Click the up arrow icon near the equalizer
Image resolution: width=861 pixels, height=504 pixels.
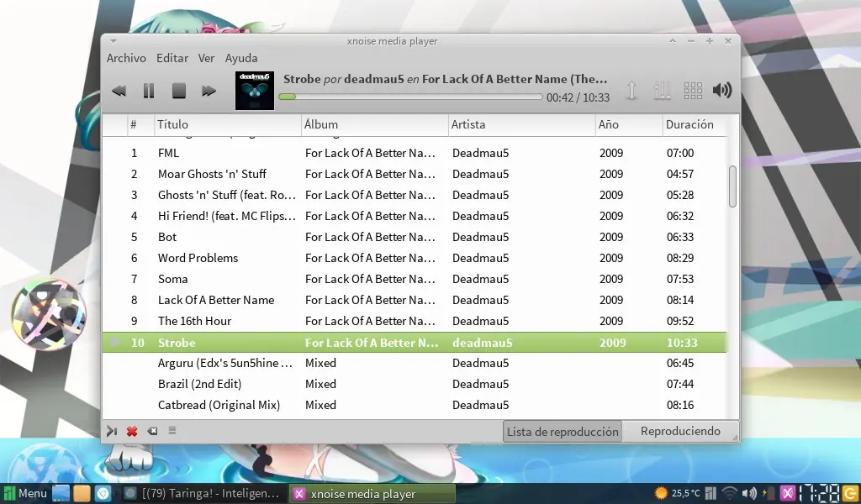tap(631, 91)
